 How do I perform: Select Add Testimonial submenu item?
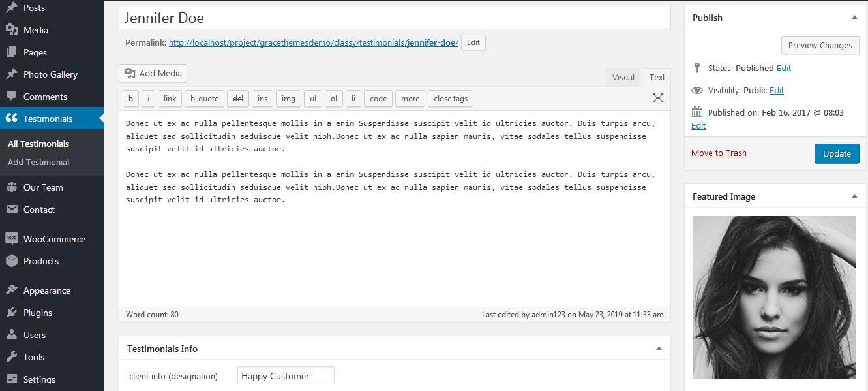point(38,162)
